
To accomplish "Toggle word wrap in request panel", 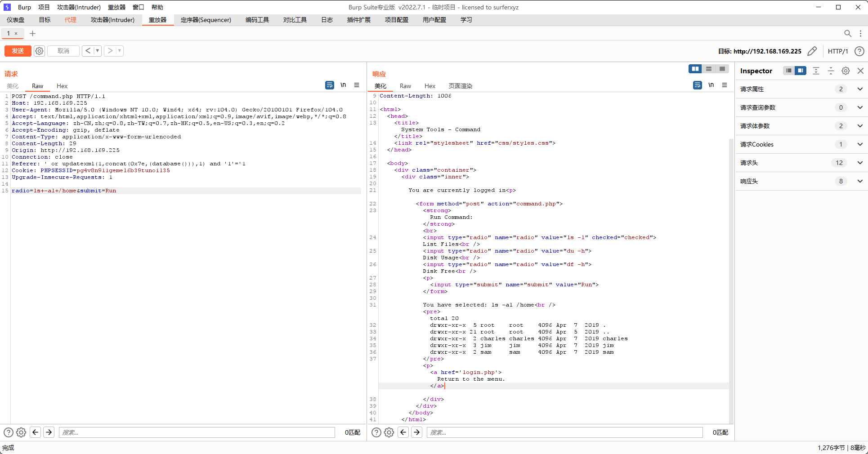I will (330, 85).
